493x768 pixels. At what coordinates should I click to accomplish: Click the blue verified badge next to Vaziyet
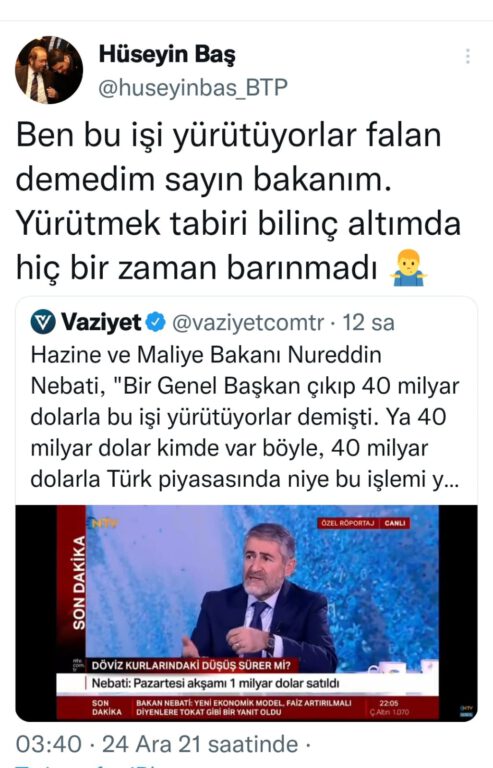click(x=156, y=322)
